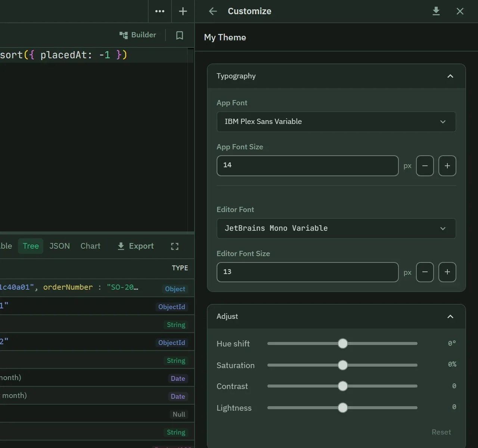Click the App Font Size input field
This screenshot has height=448, width=478.
click(x=308, y=166)
